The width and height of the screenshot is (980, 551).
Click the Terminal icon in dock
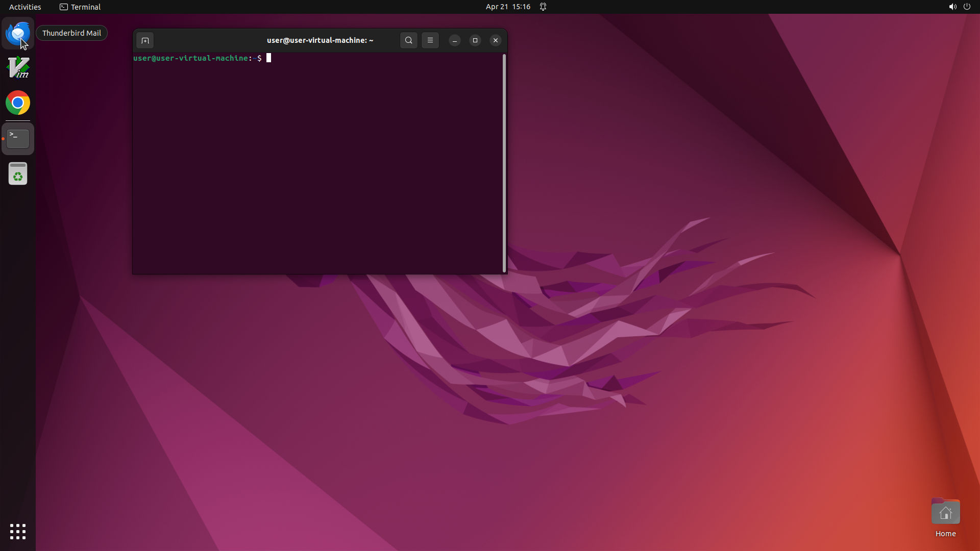click(18, 138)
